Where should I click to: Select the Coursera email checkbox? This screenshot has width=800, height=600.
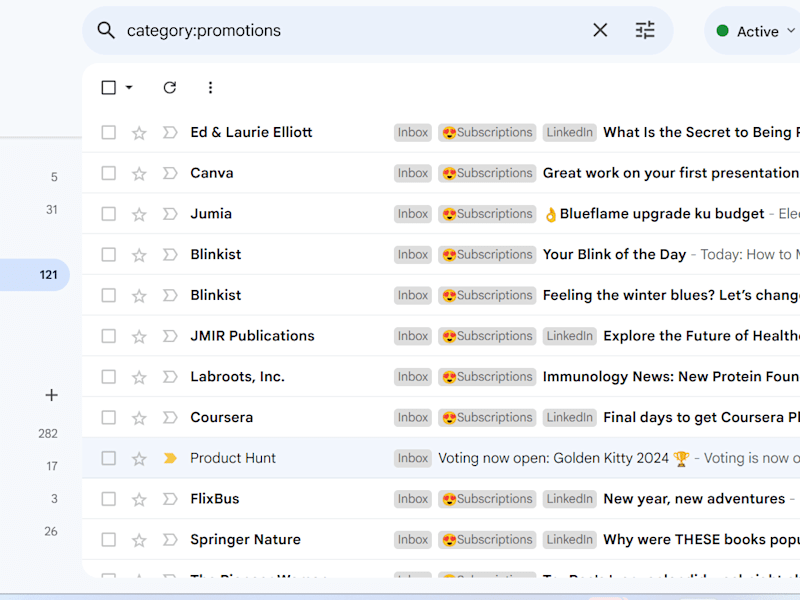[109, 417]
